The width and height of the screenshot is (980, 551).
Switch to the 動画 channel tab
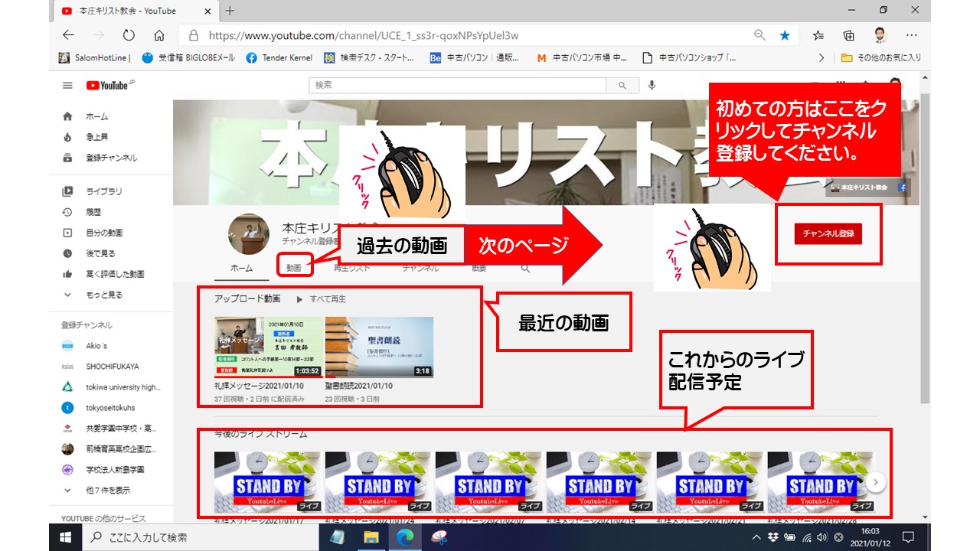pyautogui.click(x=294, y=268)
